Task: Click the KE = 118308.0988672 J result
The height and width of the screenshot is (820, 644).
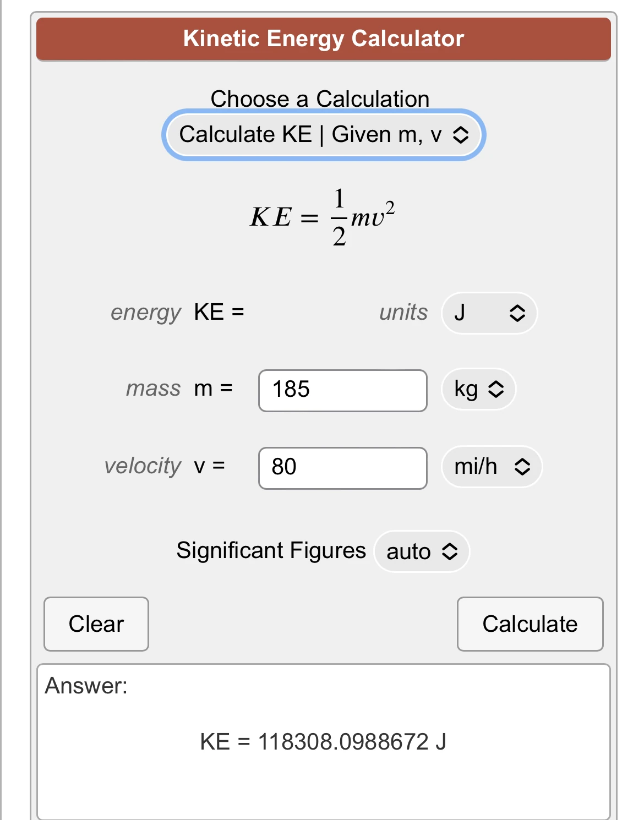Action: 323,742
